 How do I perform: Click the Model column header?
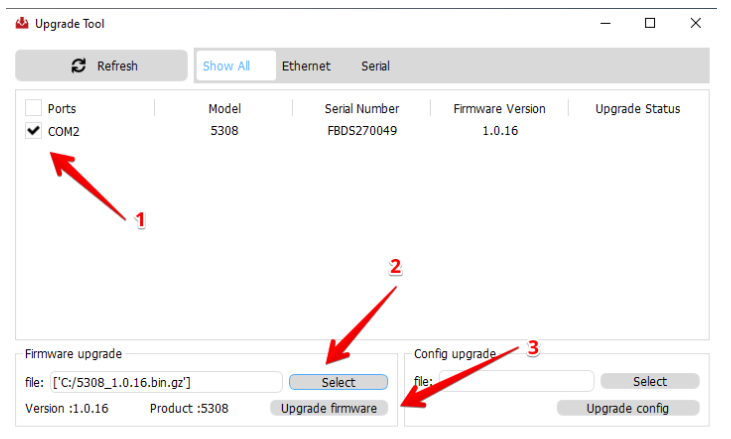pos(225,109)
